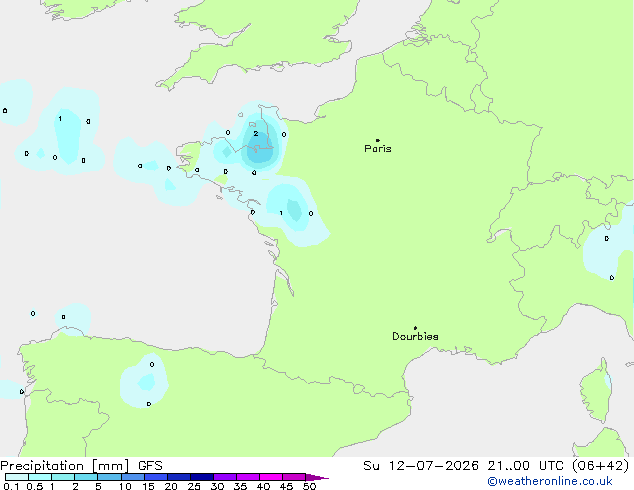Pick the 2–5 mm legend color swatch
This screenshot has width=634, height=490.
(x=86, y=477)
